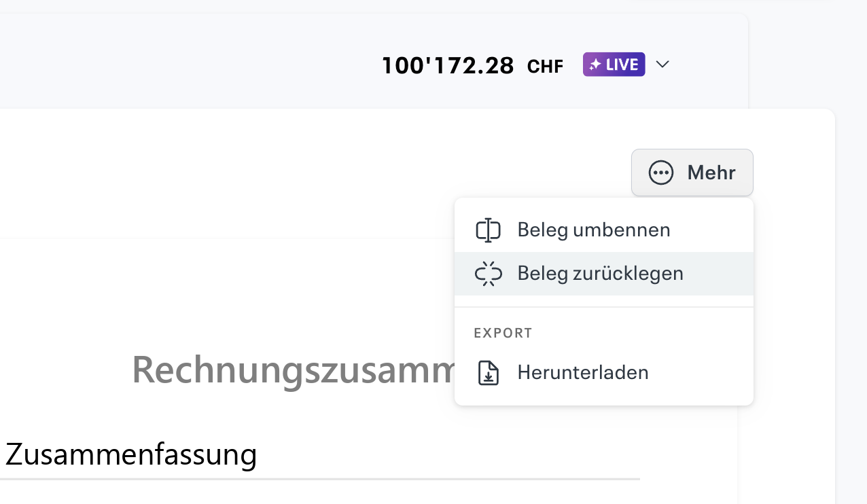Choose Beleg umbennen from the menu
Viewport: 867px width, 504px height.
[594, 230]
